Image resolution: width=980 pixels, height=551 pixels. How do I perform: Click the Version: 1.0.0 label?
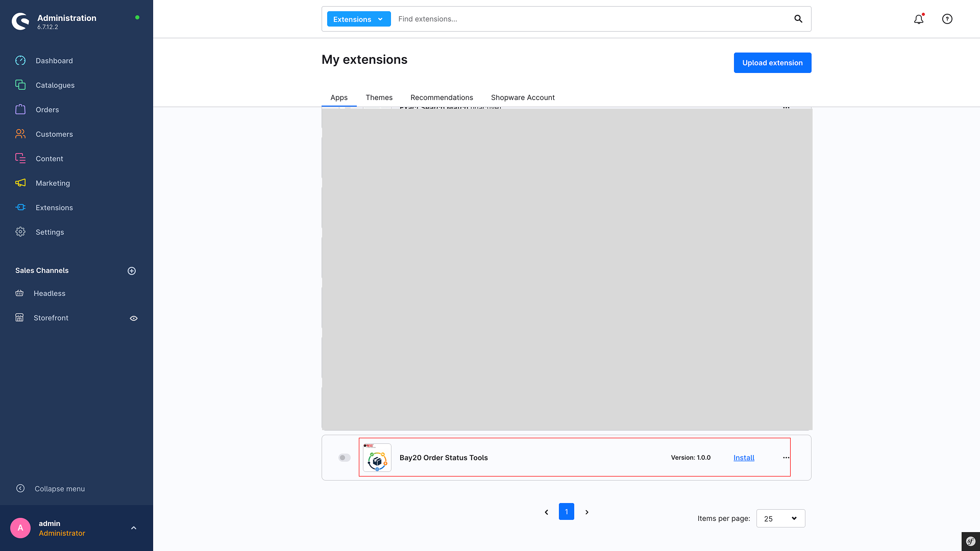(x=691, y=458)
